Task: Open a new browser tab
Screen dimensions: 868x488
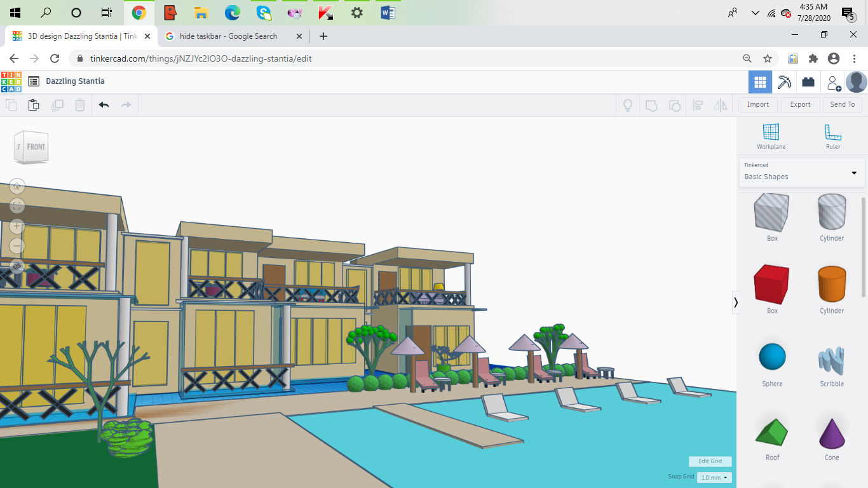Action: (x=323, y=36)
